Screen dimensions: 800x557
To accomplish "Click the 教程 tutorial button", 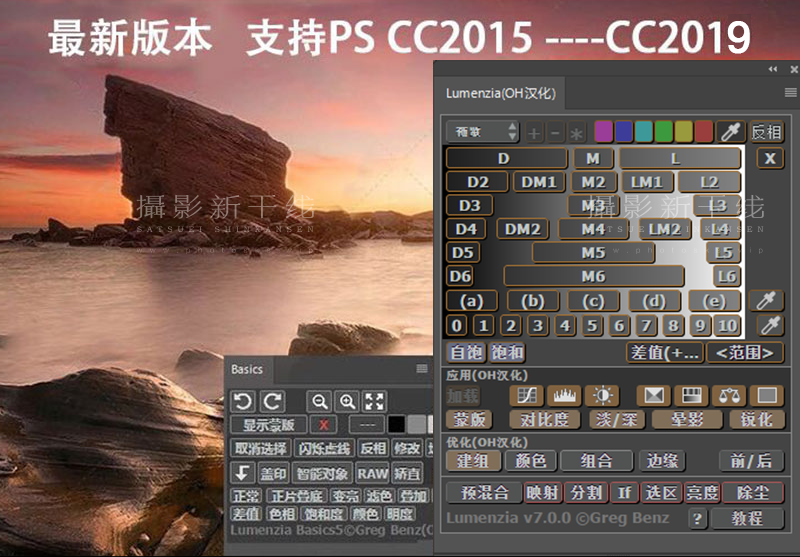I will (747, 519).
